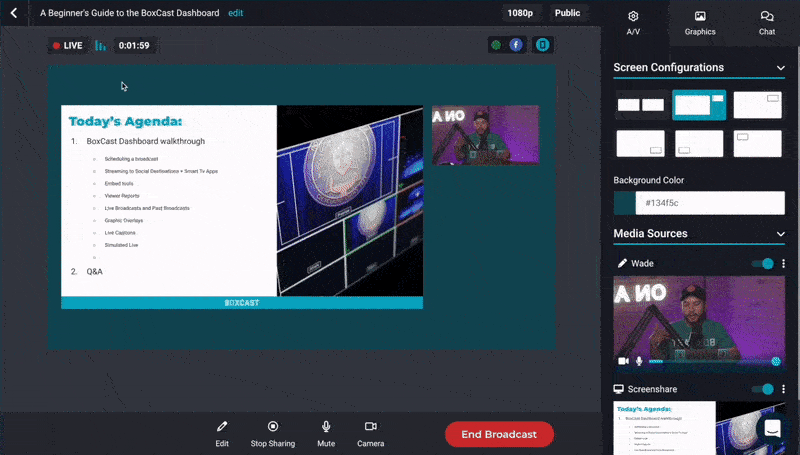Toggle the Screenshare source switch
Image resolution: width=800 pixels, height=455 pixels.
pyautogui.click(x=762, y=389)
